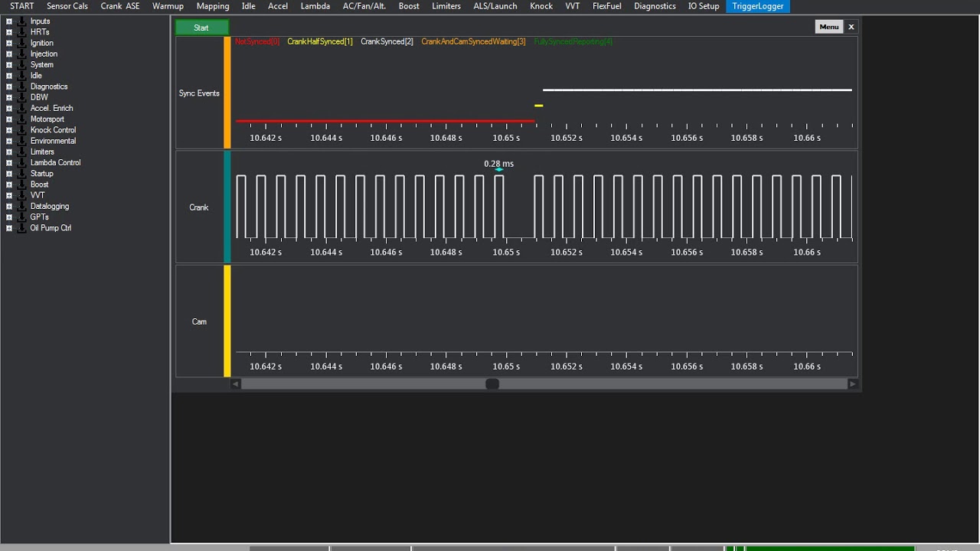Select the Environmental tree item
The width and height of the screenshot is (980, 551).
[53, 141]
